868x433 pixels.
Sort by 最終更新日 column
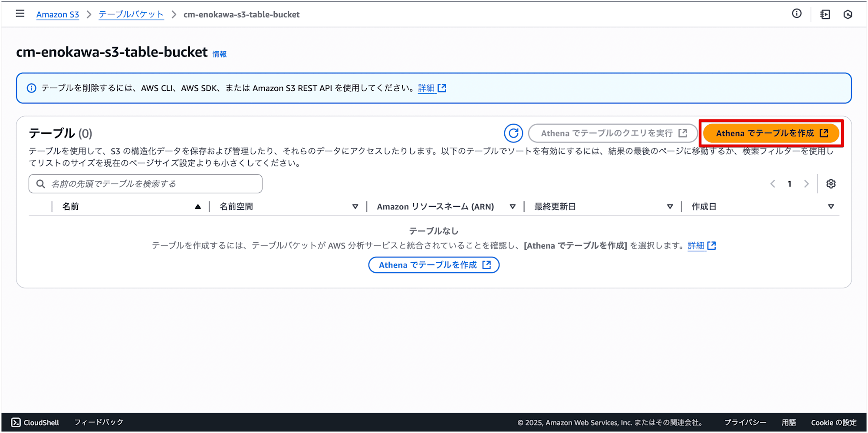[670, 207]
